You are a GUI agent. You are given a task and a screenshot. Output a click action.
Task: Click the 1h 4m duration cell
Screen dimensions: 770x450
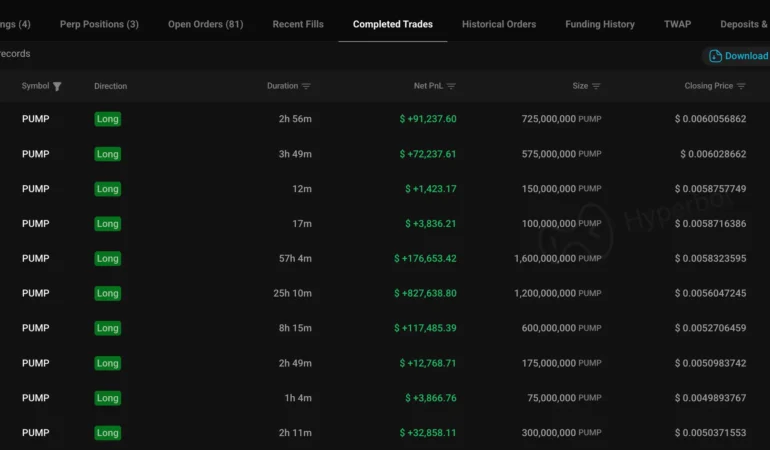(x=298, y=398)
